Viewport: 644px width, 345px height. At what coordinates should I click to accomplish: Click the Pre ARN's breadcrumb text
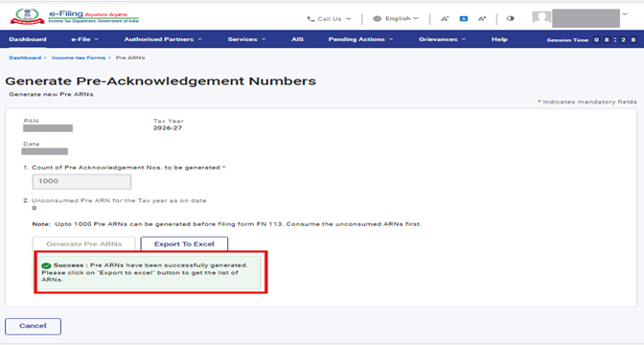pos(130,57)
